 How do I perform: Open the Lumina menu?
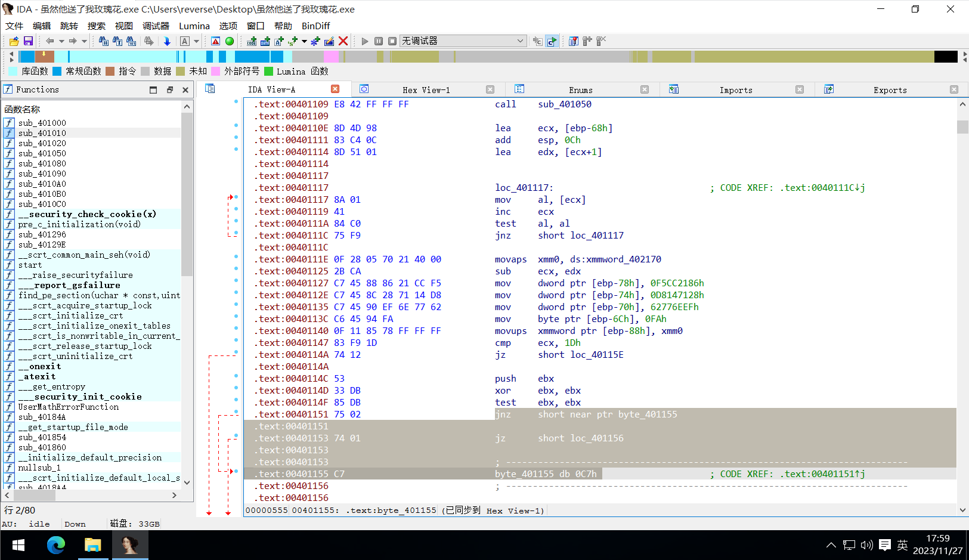pos(194,26)
